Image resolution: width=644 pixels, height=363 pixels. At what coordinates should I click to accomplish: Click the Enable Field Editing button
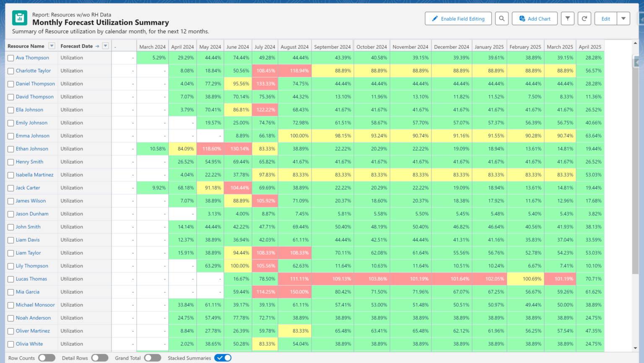pos(458,18)
